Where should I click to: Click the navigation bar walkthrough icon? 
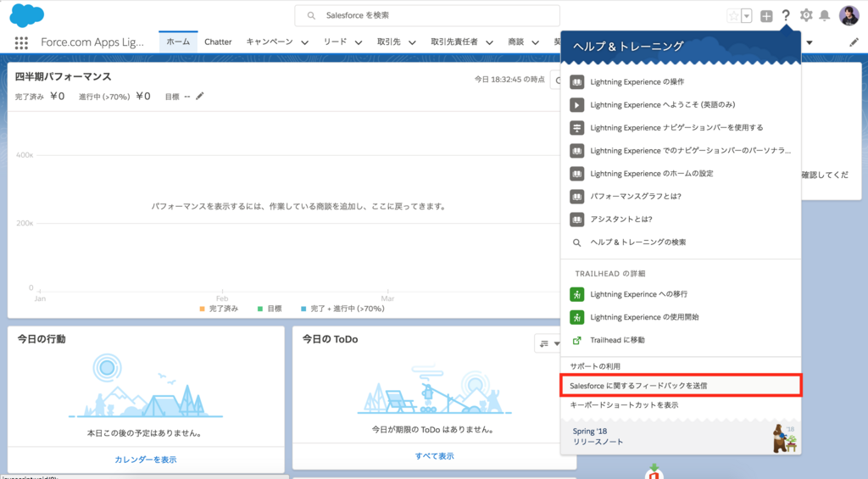(x=576, y=128)
